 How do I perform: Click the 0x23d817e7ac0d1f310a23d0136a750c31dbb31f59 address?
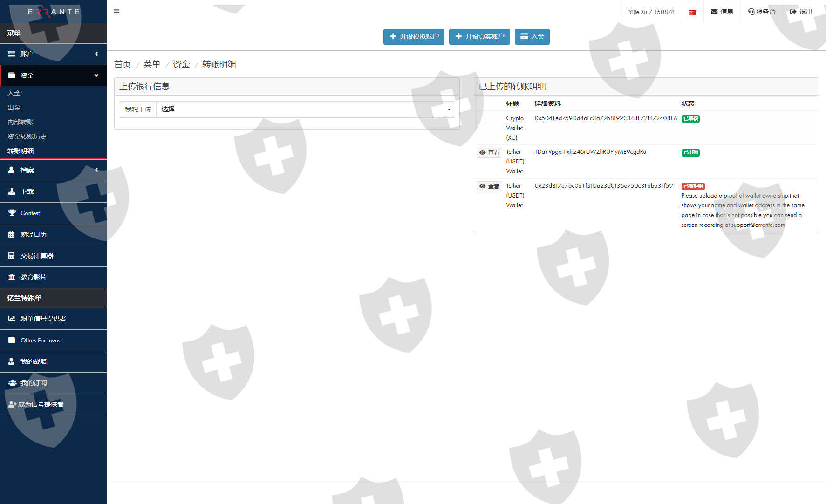(x=604, y=186)
